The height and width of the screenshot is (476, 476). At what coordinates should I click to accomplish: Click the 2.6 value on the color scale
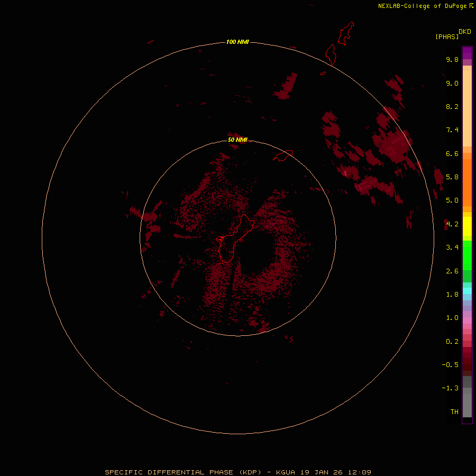452,271
